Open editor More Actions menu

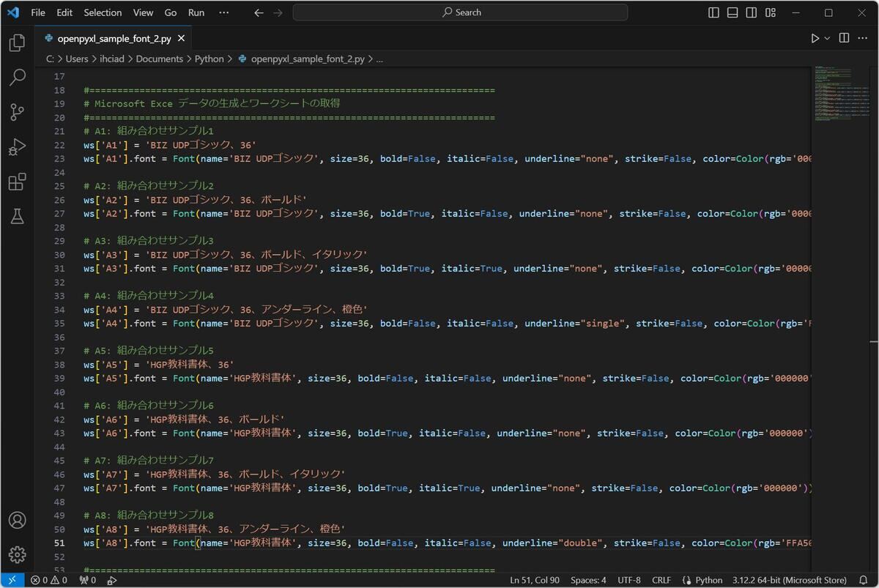(864, 38)
